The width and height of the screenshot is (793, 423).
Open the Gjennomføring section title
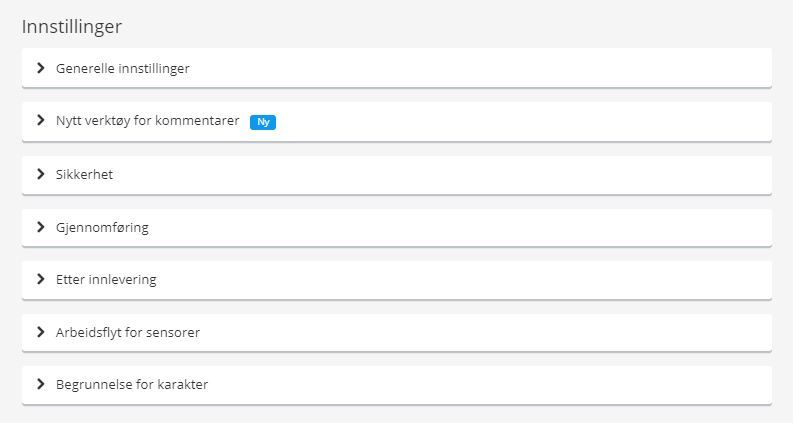(x=102, y=228)
